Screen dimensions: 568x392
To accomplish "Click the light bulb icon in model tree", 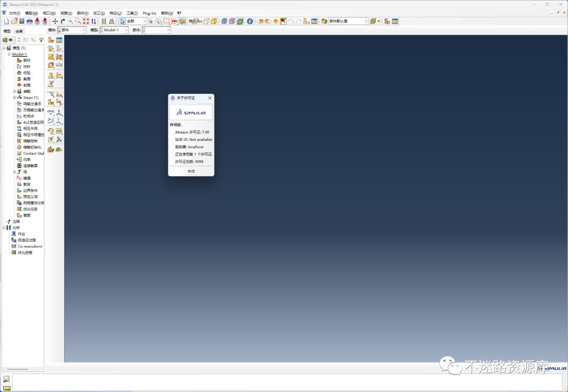I will [42, 40].
